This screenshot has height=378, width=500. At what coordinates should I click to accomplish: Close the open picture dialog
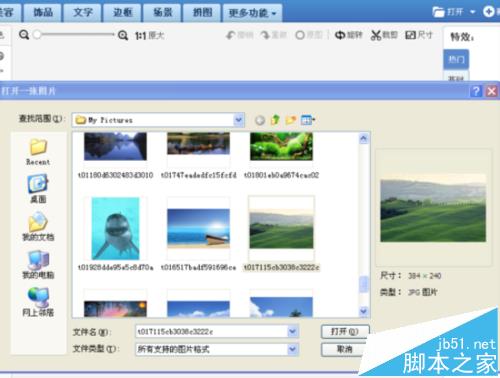(491, 91)
